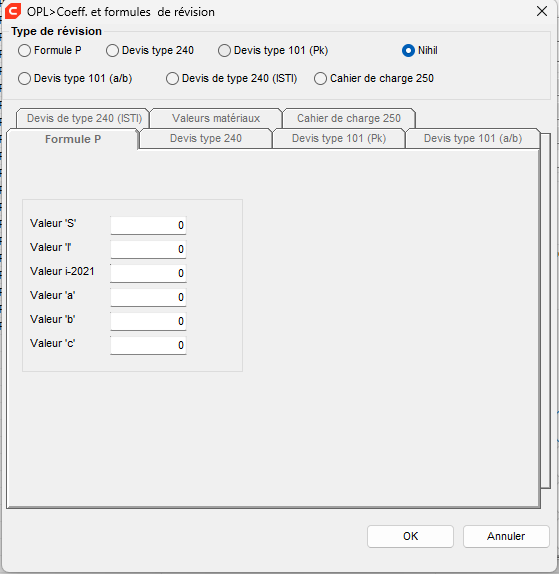Confirm with the OK button
559x574 pixels.
(410, 536)
